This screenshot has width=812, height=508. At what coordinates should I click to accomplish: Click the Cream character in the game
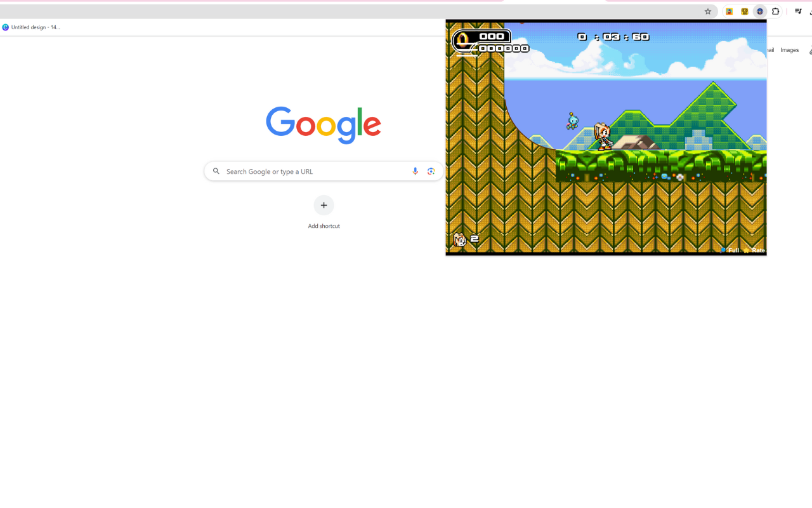(x=603, y=137)
